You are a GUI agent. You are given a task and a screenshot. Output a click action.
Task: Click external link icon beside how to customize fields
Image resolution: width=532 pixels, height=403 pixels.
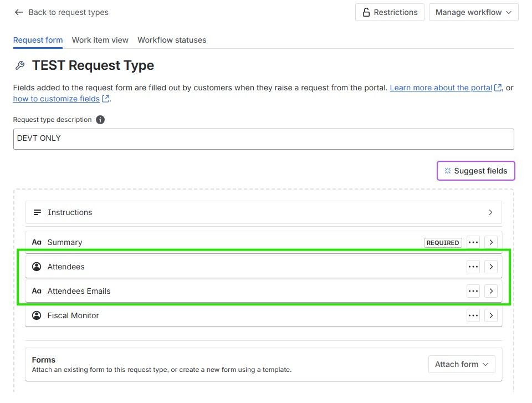(x=106, y=99)
